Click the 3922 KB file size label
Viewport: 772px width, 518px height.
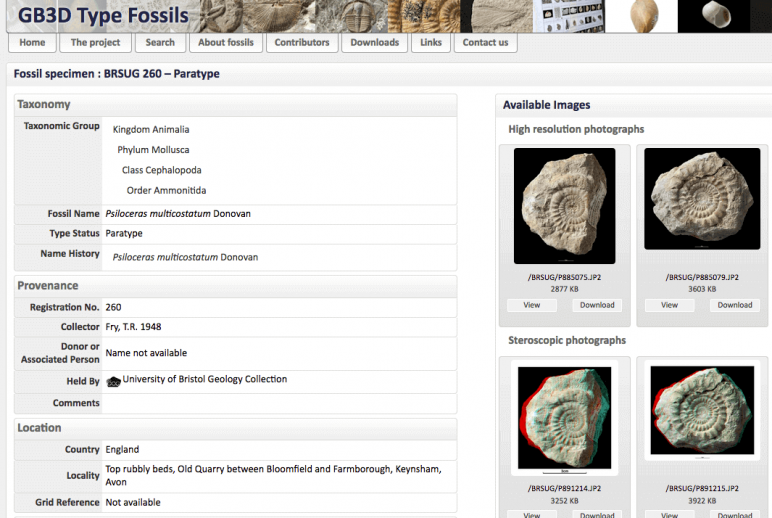[702, 501]
